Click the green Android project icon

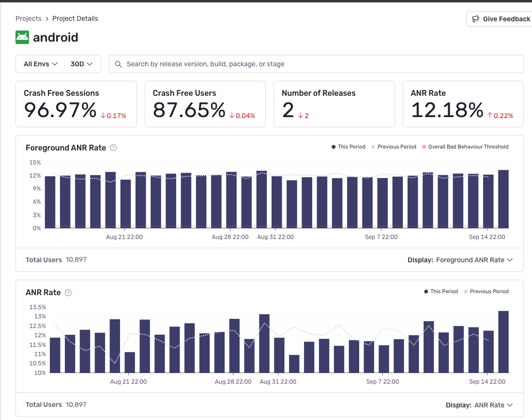[22, 37]
